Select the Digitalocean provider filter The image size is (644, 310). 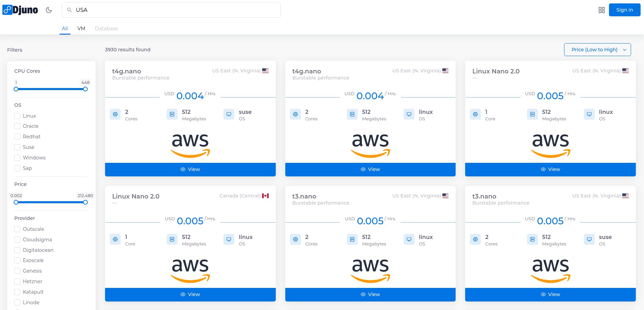17,250
